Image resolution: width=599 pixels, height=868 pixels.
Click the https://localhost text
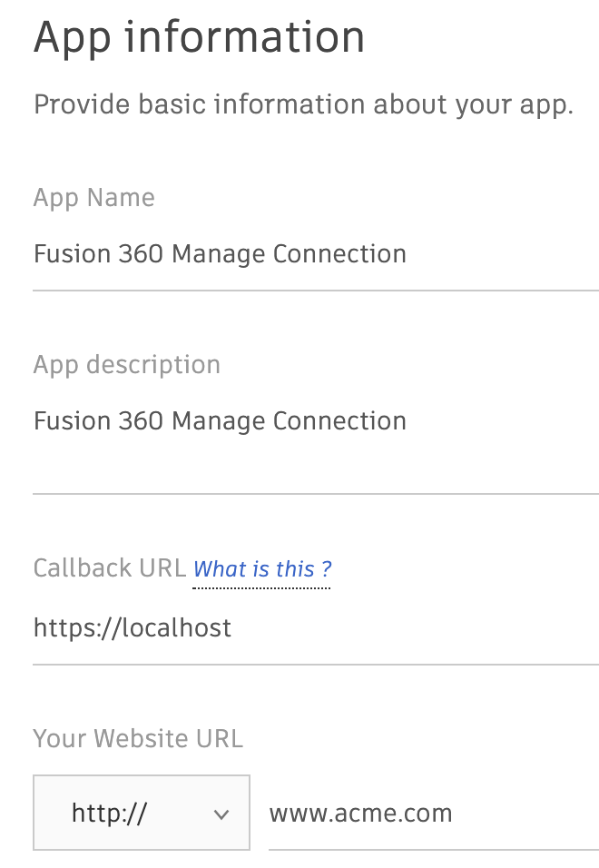click(x=133, y=628)
